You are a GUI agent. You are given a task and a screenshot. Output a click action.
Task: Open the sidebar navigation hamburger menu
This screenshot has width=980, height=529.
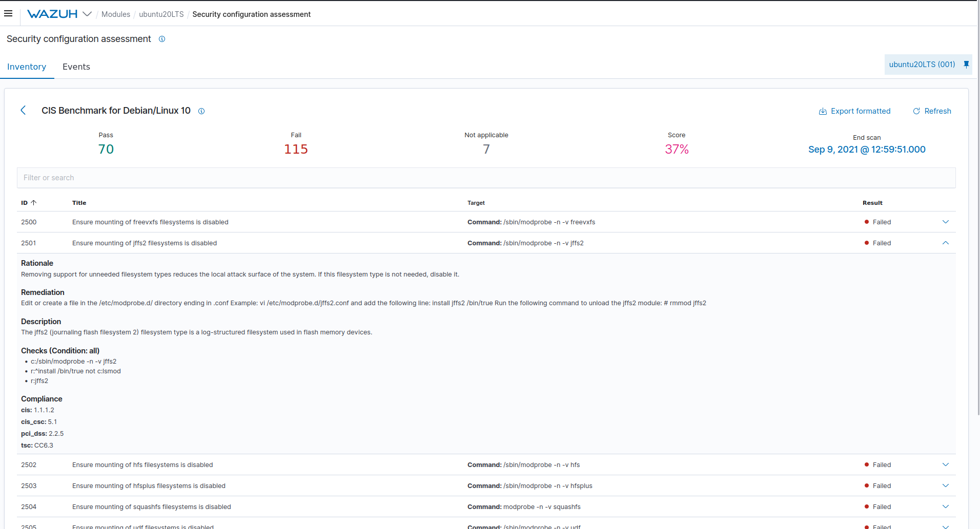point(8,14)
